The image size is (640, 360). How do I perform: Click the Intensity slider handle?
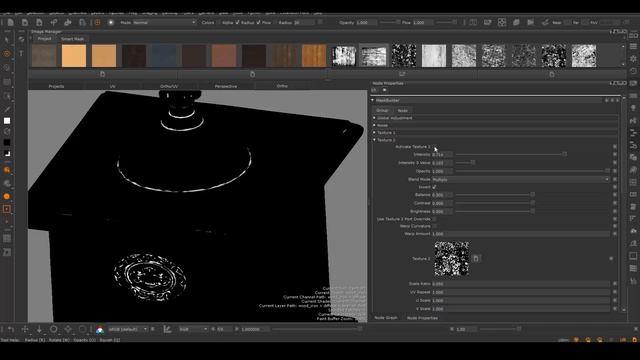(x=564, y=154)
